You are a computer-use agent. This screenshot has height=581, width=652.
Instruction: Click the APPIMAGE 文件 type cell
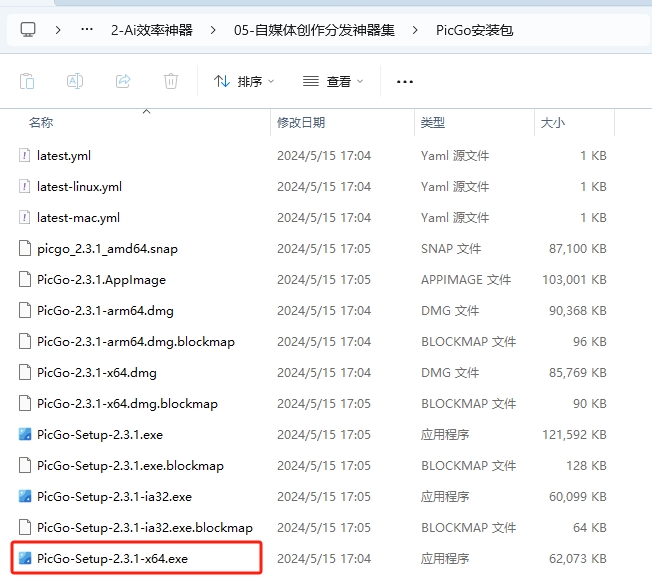coord(466,279)
